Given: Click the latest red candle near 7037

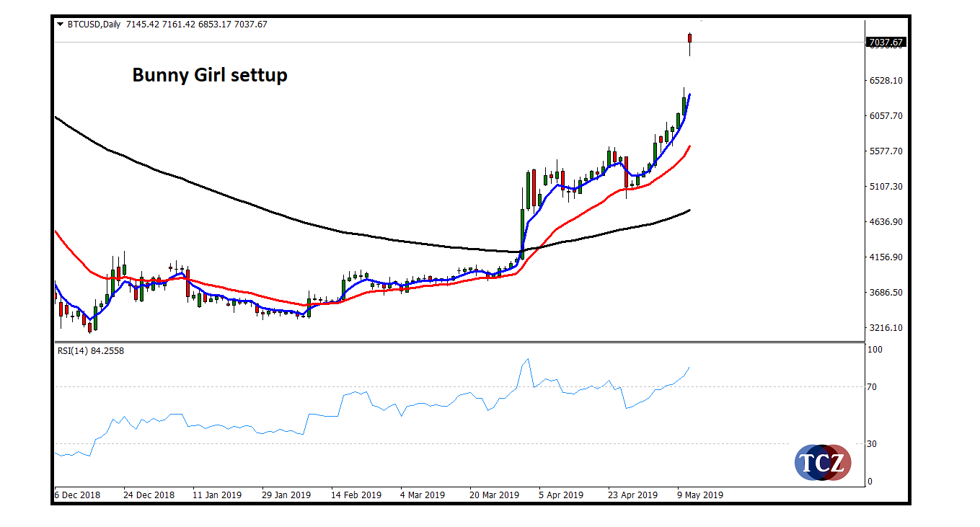Looking at the screenshot, I should [x=690, y=38].
